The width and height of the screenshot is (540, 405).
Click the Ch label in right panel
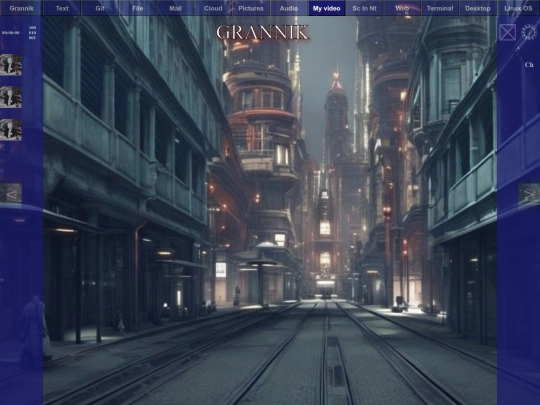click(x=529, y=65)
